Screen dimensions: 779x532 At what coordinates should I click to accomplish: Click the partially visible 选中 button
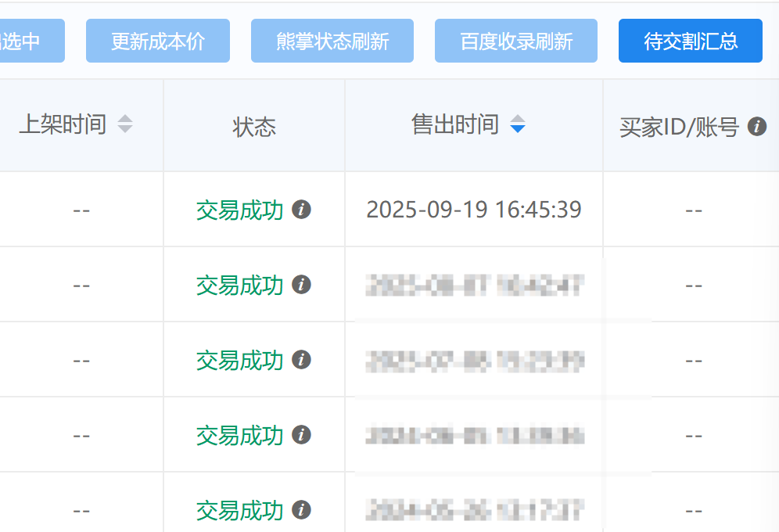coord(30,41)
